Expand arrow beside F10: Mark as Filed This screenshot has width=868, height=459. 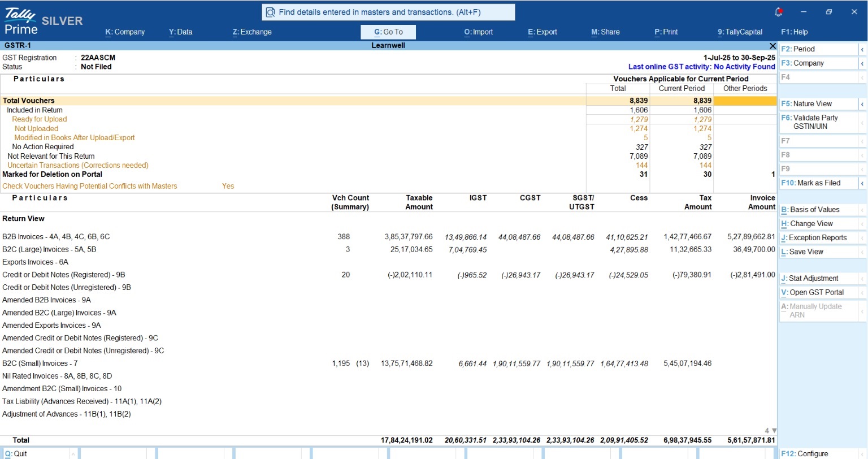coord(862,183)
